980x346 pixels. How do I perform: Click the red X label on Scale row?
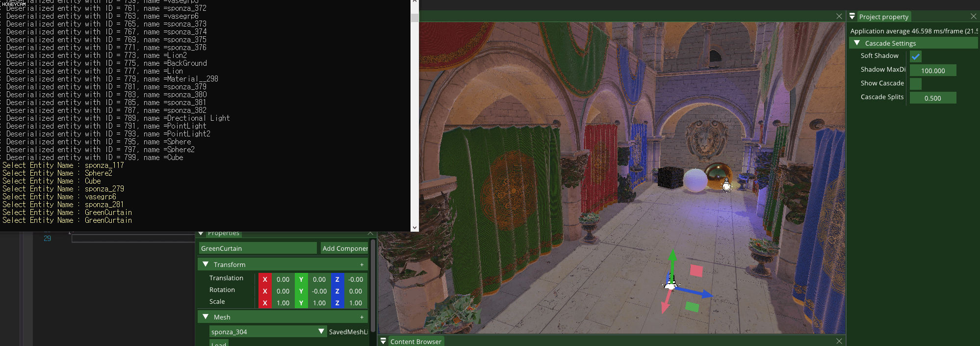coord(265,303)
